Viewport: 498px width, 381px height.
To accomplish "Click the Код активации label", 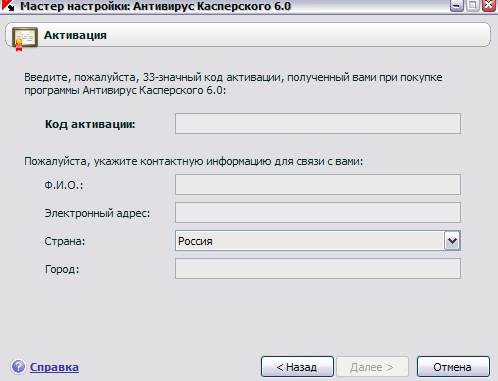I will pyautogui.click(x=90, y=124).
